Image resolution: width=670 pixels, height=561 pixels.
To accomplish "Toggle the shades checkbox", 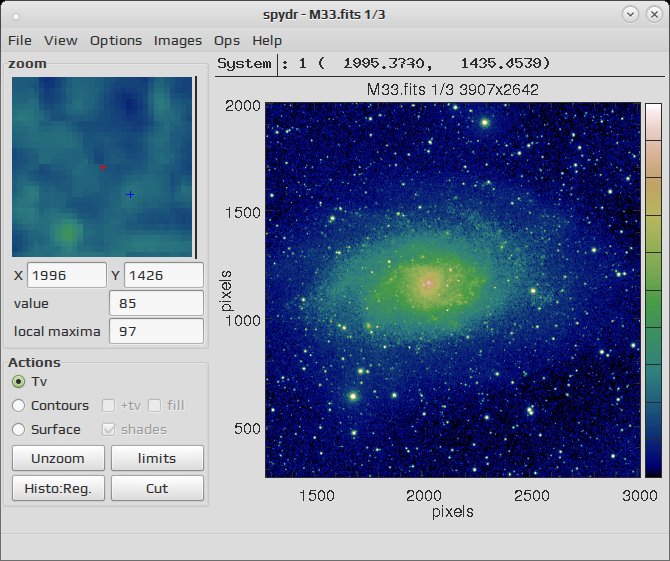I will 109,429.
